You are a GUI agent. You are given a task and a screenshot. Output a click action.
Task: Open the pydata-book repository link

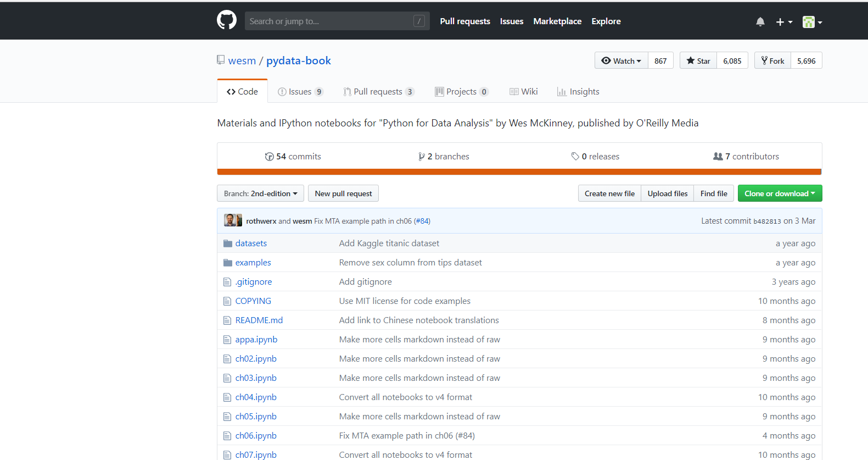299,60
